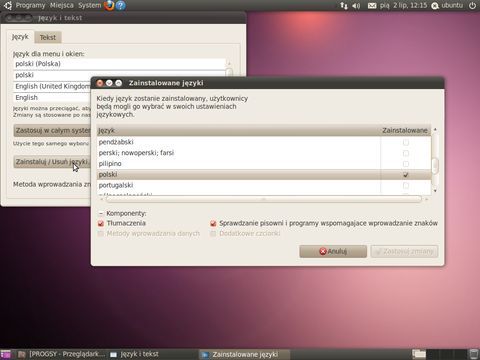Click Zainstaluj / Usuń języki button
The image size is (480, 360).
(52, 162)
